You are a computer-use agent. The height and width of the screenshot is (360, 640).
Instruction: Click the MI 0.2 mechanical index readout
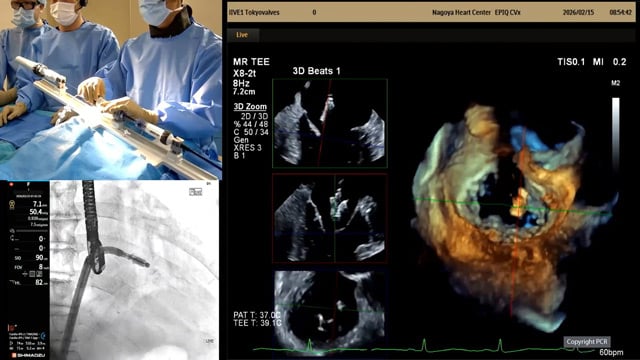(609, 62)
